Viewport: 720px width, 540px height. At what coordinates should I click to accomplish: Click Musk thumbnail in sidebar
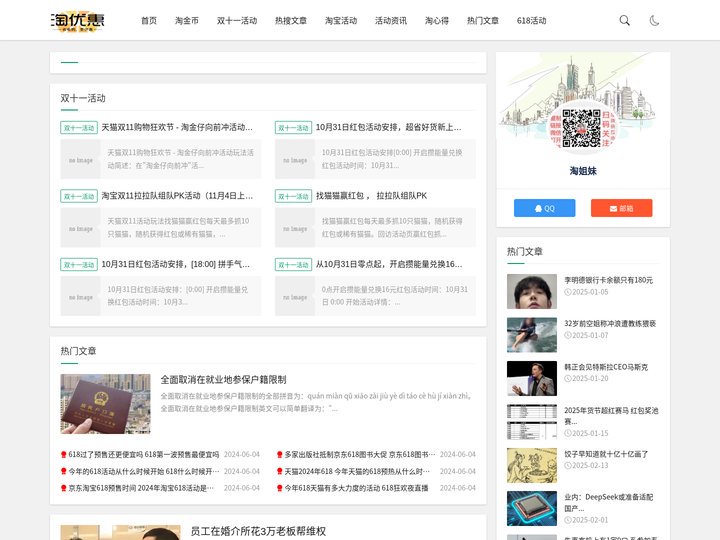(532, 378)
